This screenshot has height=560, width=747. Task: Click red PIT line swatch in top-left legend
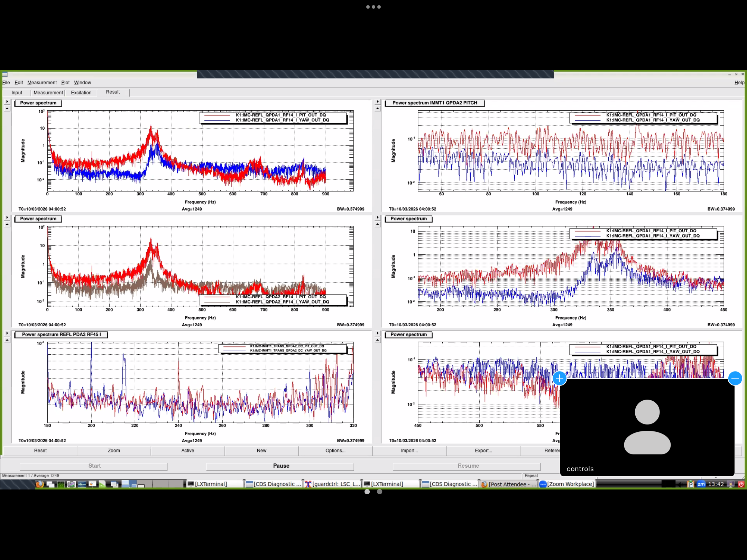217,115
